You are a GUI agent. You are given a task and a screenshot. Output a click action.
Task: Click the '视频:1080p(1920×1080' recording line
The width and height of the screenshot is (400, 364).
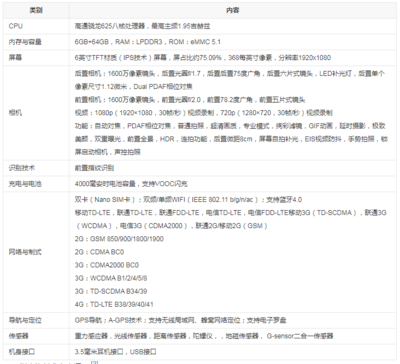point(204,113)
